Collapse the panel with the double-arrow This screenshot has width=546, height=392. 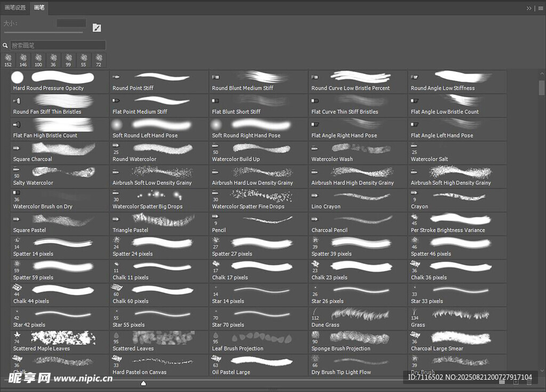[x=529, y=8]
